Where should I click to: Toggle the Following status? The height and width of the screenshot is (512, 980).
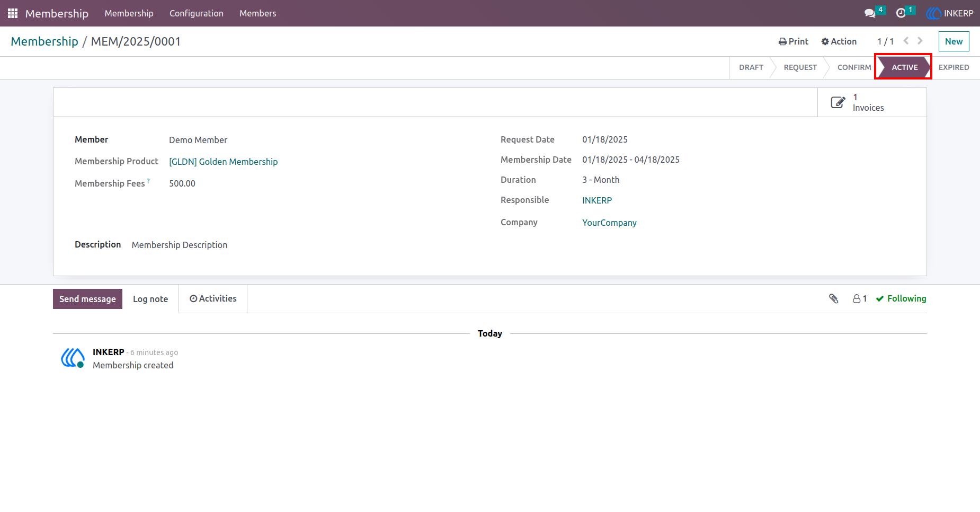pyautogui.click(x=901, y=298)
